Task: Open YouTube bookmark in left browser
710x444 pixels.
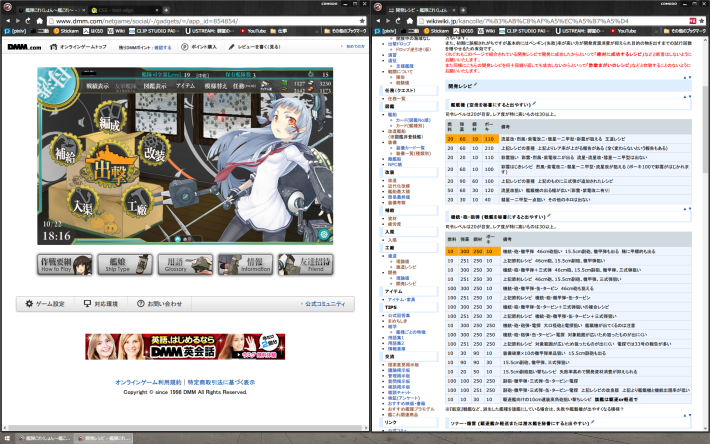Action: pos(253,31)
